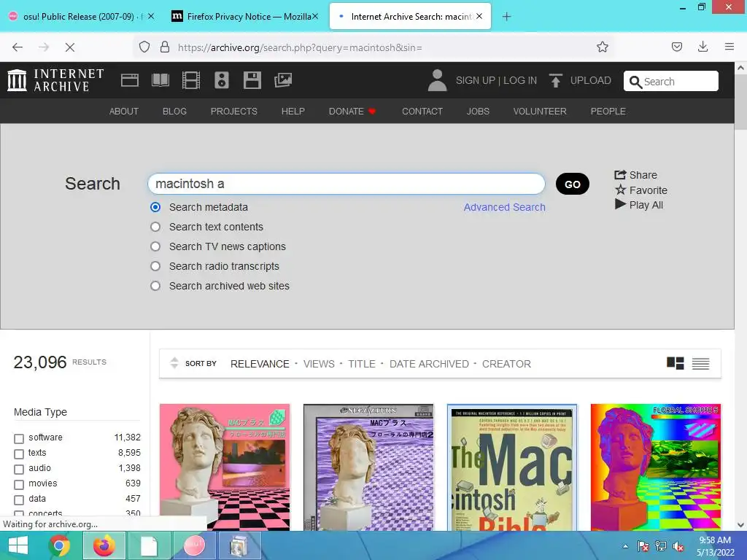747x560 pixels.
Task: Sort results by CREATOR
Action: click(x=506, y=364)
